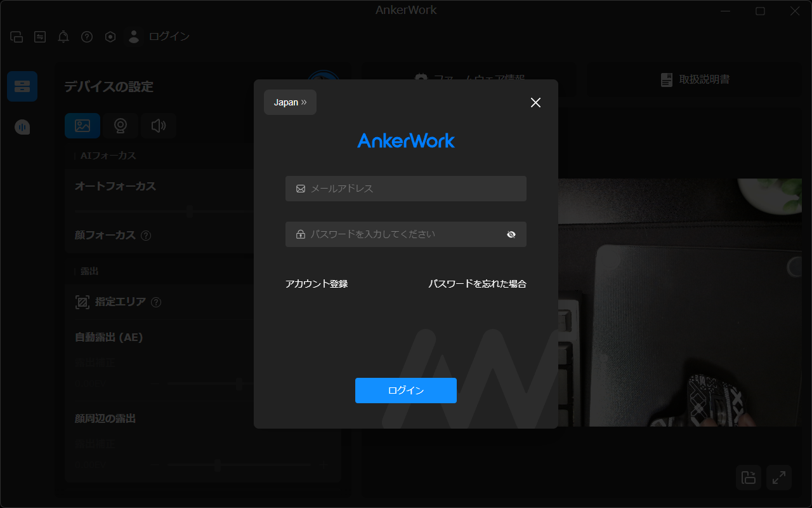
Task: Click the password input field
Action: [x=406, y=234]
